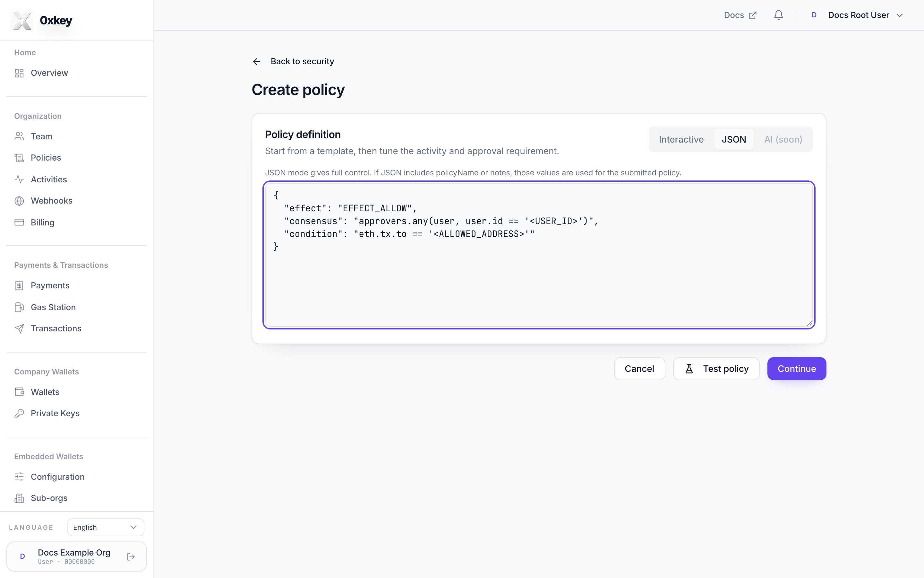Click the Webhooks globe icon
924x578 pixels.
click(19, 201)
